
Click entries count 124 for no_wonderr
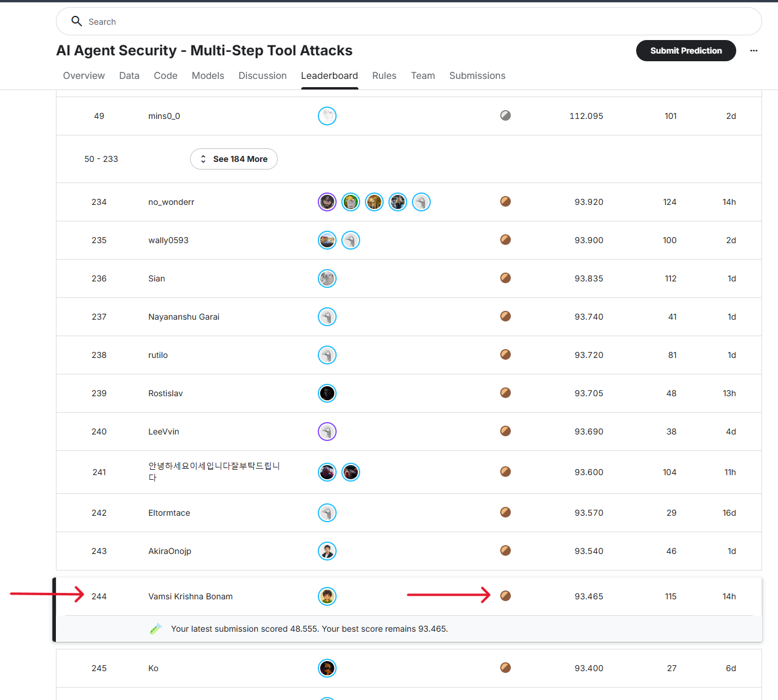(x=670, y=202)
